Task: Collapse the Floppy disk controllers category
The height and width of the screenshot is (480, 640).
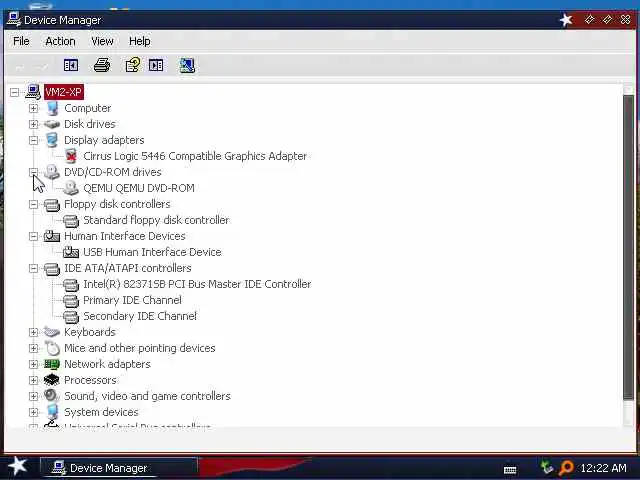Action: coord(33,204)
